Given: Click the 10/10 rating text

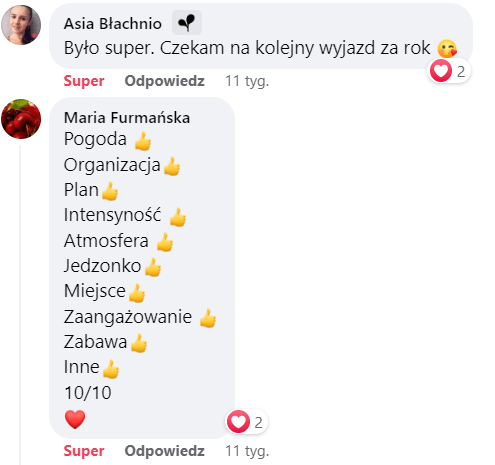Looking at the screenshot, I should click(x=88, y=393).
